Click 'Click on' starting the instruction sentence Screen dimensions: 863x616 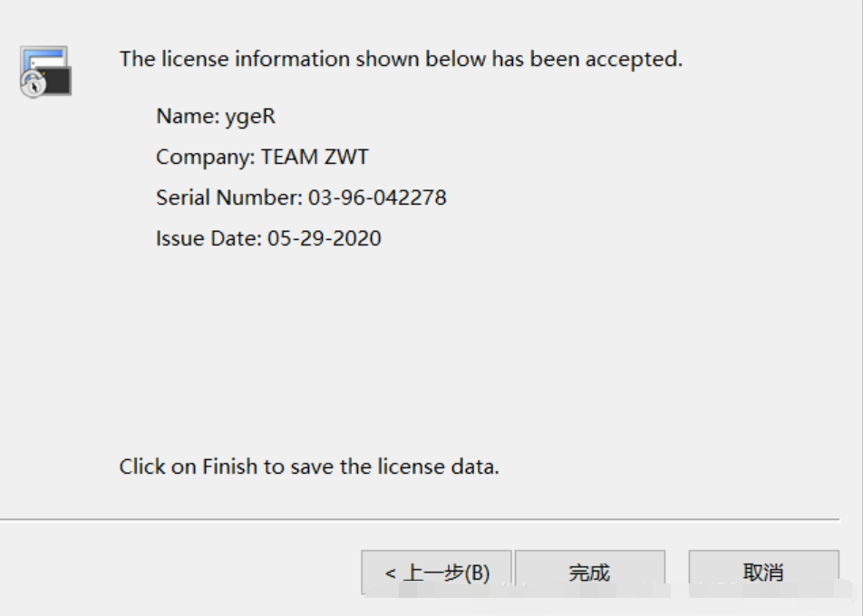tap(156, 467)
